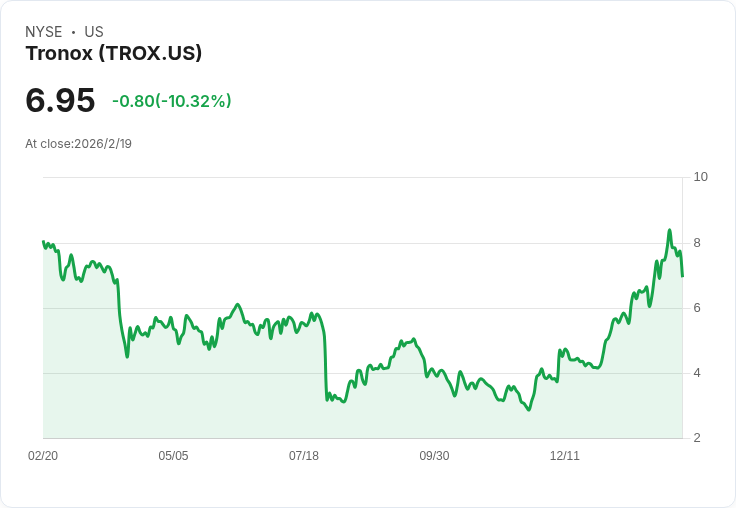Viewport: 736px width, 508px height.
Task: Click the 8 y-axis label
Action: tap(697, 243)
